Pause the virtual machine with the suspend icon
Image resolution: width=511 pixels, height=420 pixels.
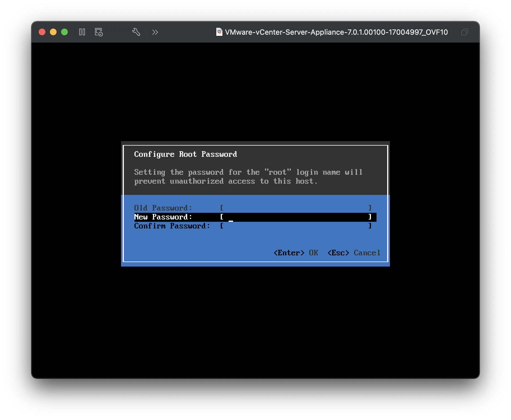(x=82, y=32)
